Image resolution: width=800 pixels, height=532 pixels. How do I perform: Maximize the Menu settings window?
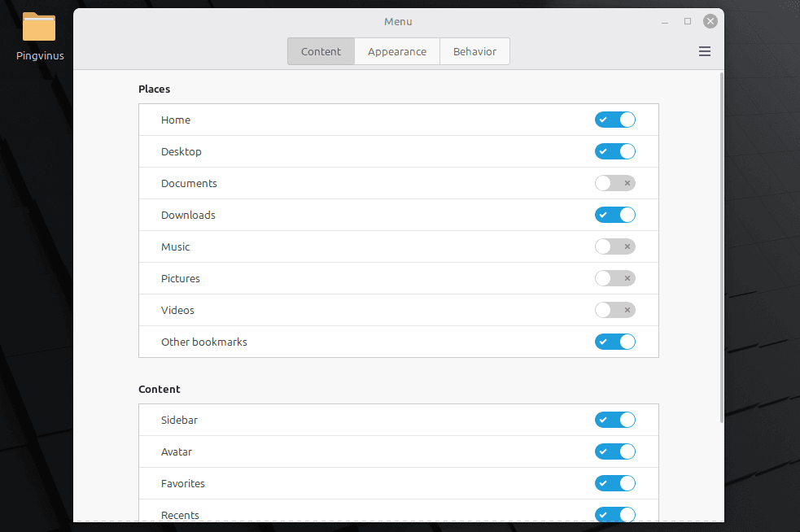[688, 21]
